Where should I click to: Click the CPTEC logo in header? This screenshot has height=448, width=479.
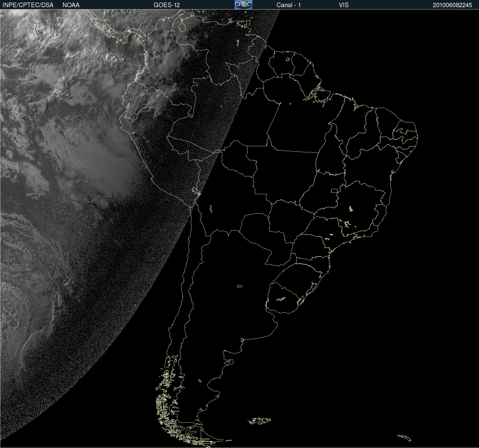[x=243, y=5]
